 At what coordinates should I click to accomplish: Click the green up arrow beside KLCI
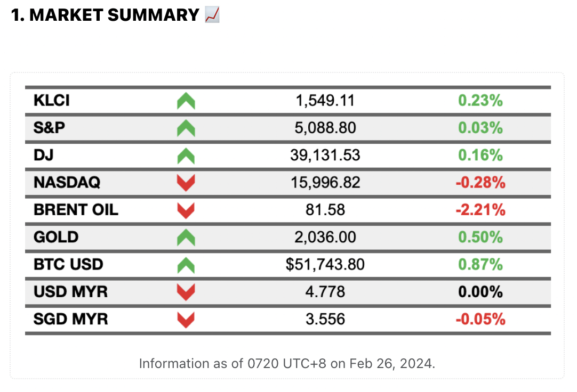186,101
